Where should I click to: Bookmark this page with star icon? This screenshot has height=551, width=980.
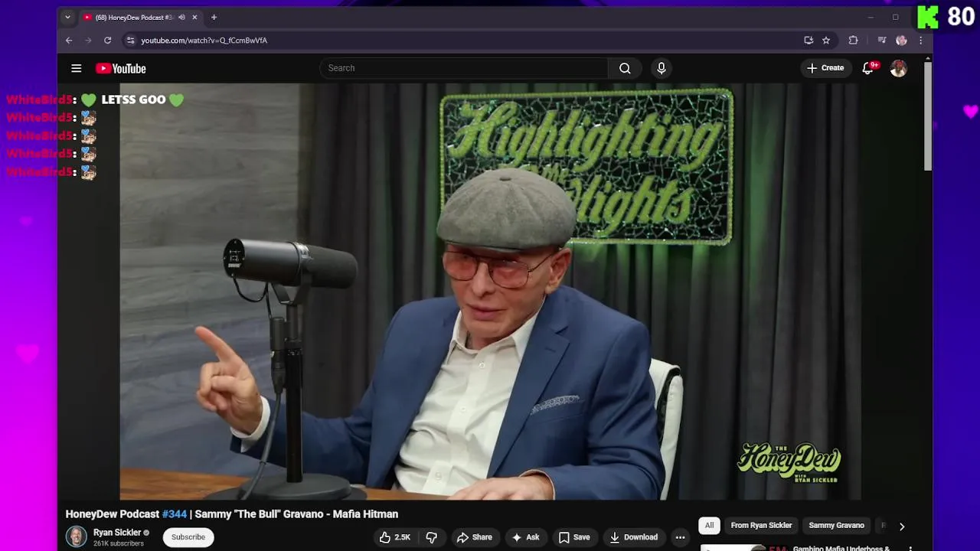[x=826, y=41]
